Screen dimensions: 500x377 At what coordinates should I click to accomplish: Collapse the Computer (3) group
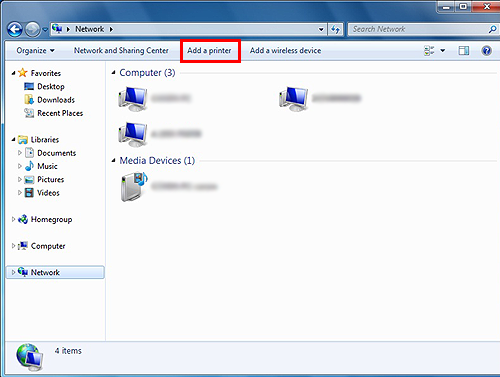tap(113, 72)
